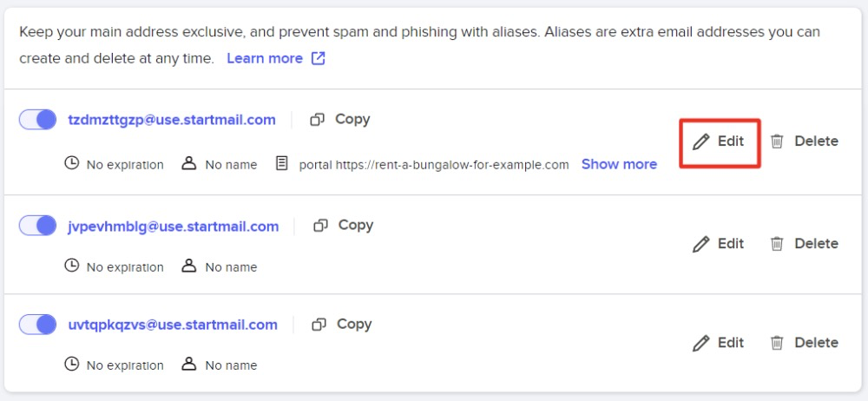Screen dimensions: 868x401
Task: Delete the uvtqpkqzvs alias
Action: point(805,343)
